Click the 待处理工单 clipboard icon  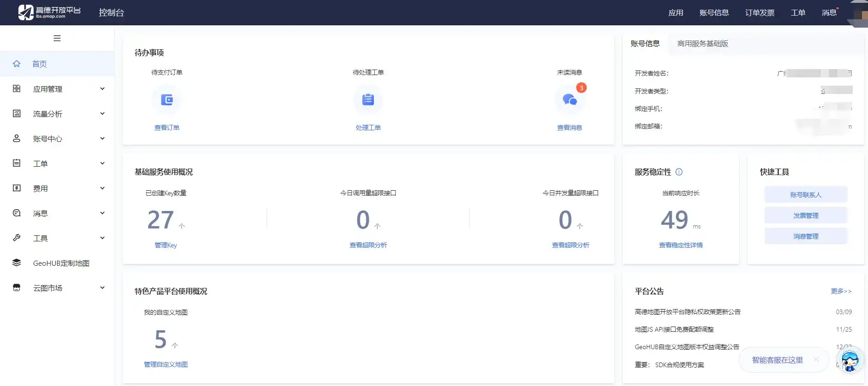pyautogui.click(x=368, y=99)
